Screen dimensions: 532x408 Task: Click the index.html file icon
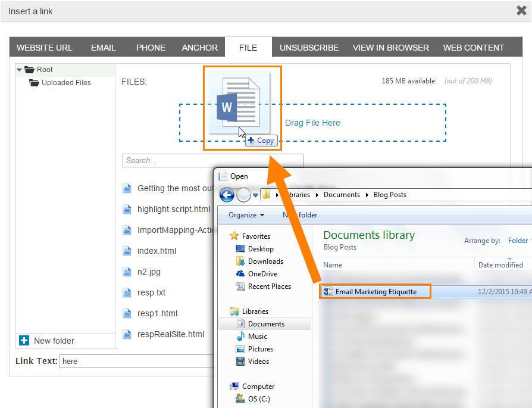pyautogui.click(x=127, y=251)
